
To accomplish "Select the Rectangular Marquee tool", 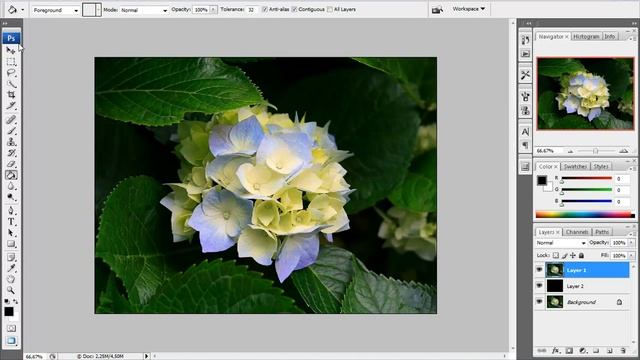I will tap(11, 62).
